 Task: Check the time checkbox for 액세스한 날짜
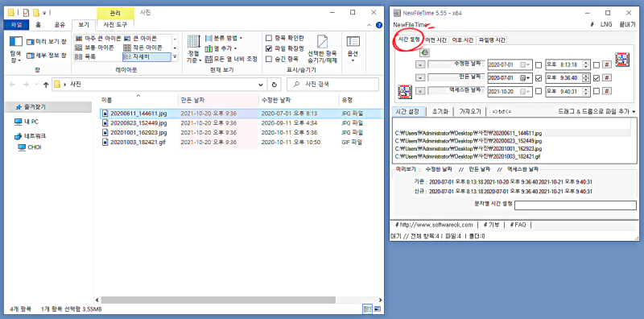tap(597, 91)
